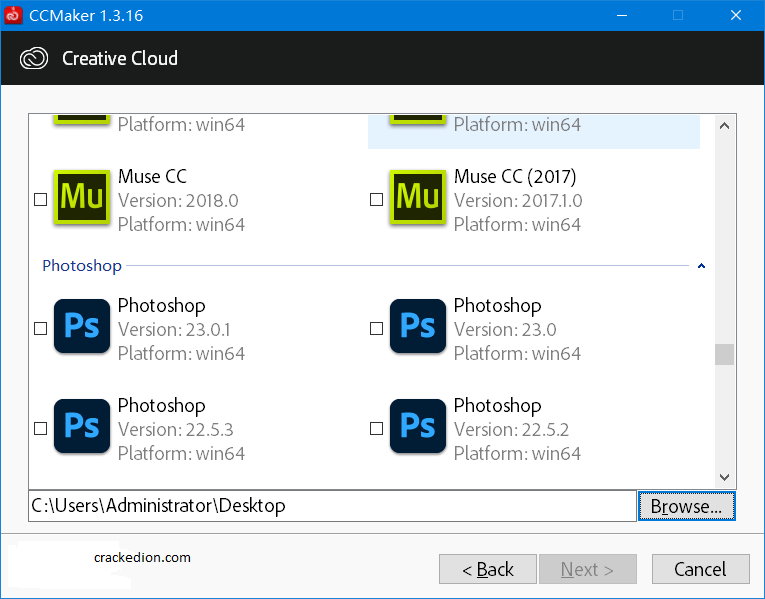Click the Cancel button
The width and height of the screenshot is (765, 599).
click(x=700, y=569)
